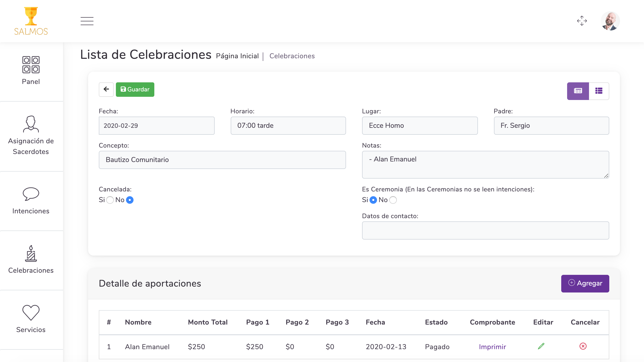Open Asignación de Sacerdotes in the sidebar
The width and height of the screenshot is (644, 362).
click(31, 135)
